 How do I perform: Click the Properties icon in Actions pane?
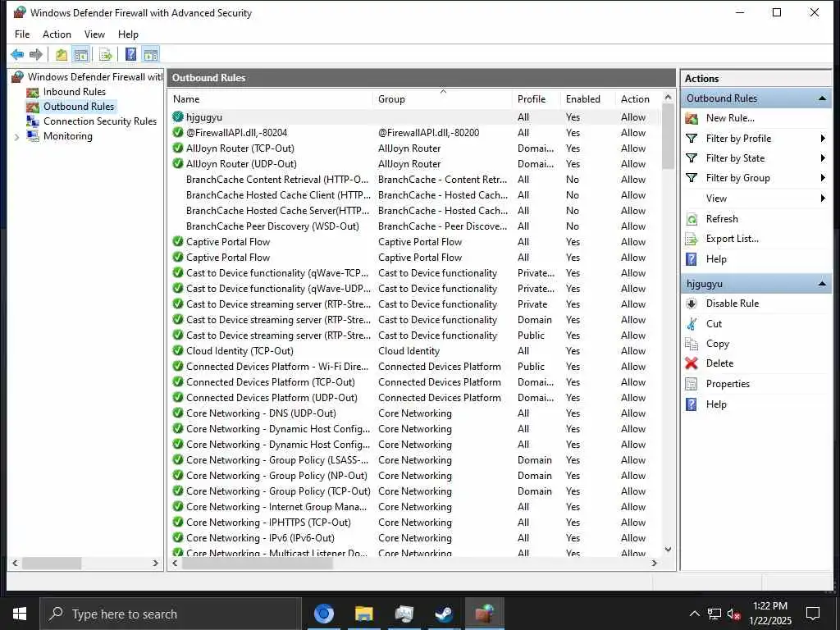692,384
